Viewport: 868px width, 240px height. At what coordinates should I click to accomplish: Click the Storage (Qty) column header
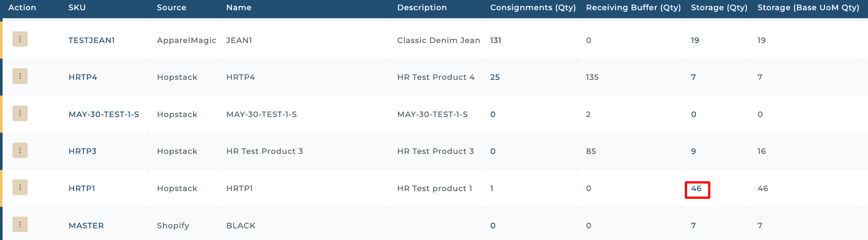(719, 8)
